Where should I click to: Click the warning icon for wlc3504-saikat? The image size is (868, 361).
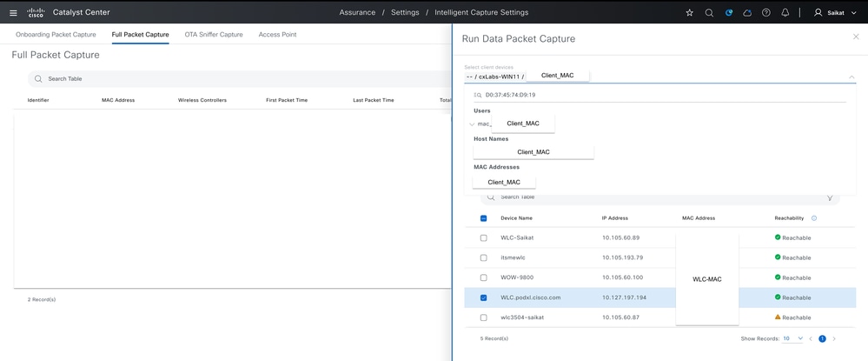[x=778, y=318]
